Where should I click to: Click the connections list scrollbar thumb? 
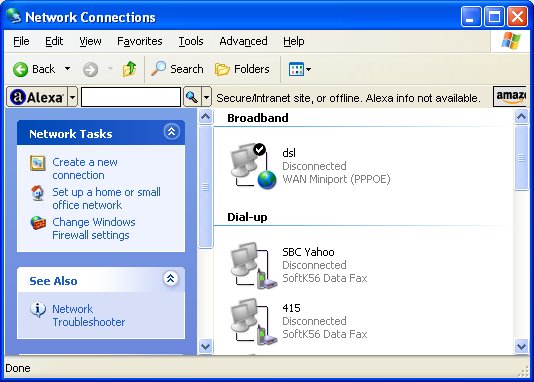tap(521, 158)
